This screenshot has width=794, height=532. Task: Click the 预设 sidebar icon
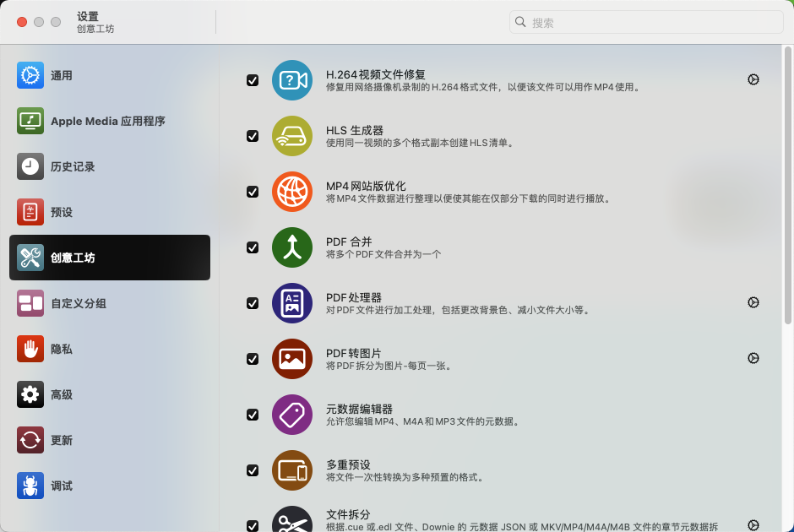point(30,212)
